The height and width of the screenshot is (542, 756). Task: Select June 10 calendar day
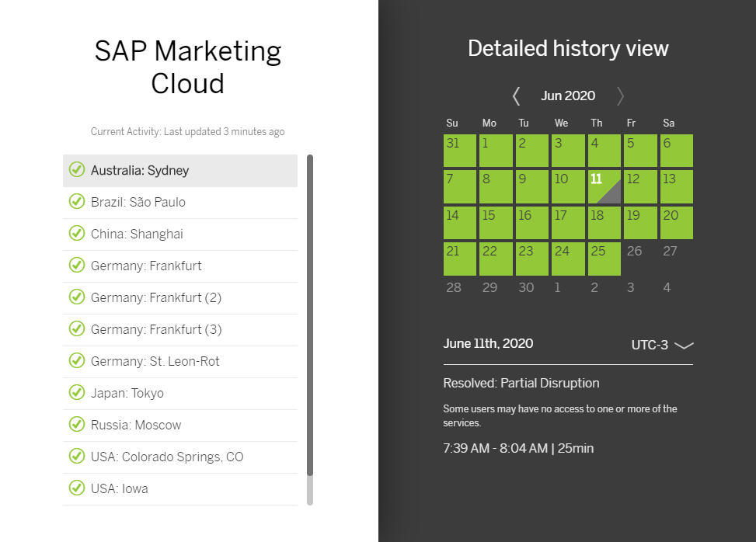point(568,186)
